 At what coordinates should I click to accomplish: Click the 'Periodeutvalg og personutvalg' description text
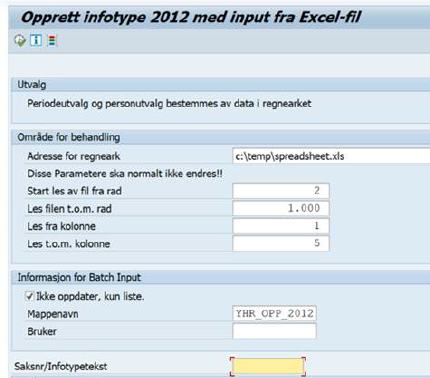(x=169, y=104)
